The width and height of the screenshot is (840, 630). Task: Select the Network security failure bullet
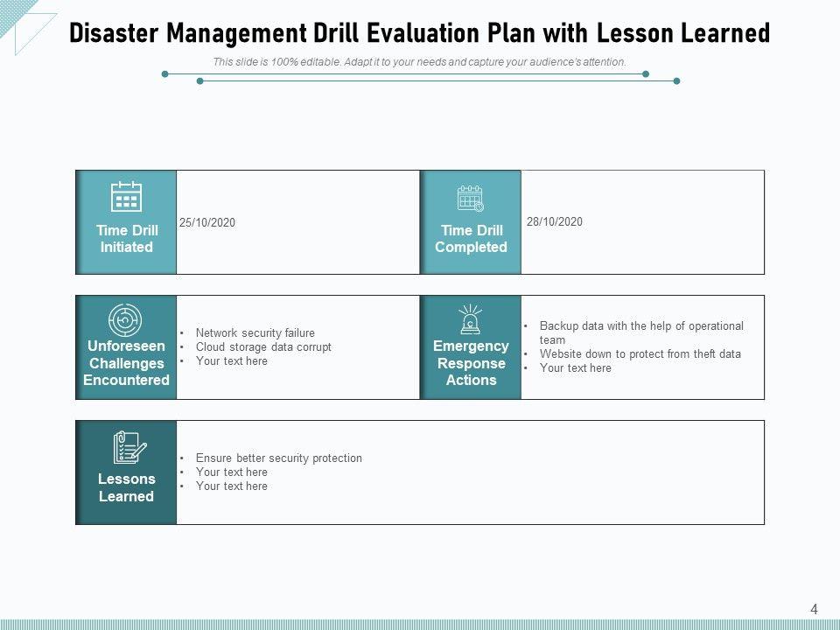255,332
